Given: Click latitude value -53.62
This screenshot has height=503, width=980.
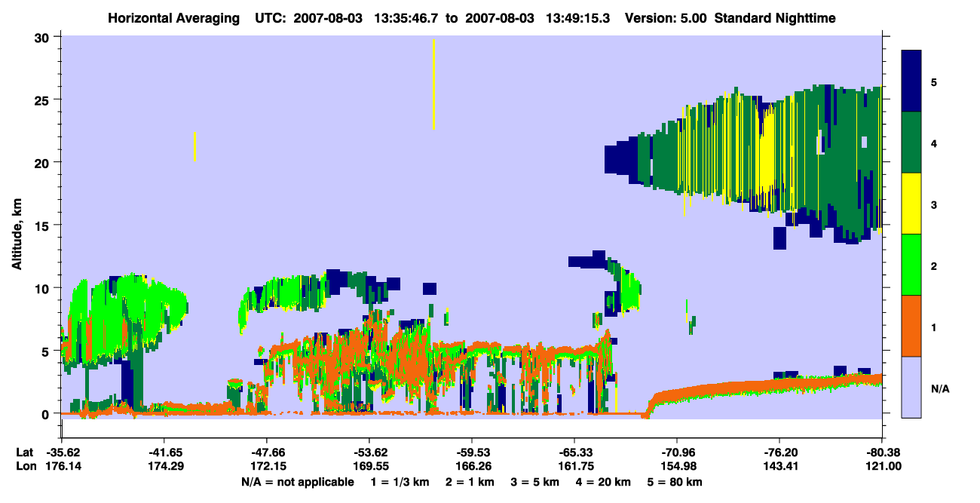Looking at the screenshot, I should pos(369,452).
